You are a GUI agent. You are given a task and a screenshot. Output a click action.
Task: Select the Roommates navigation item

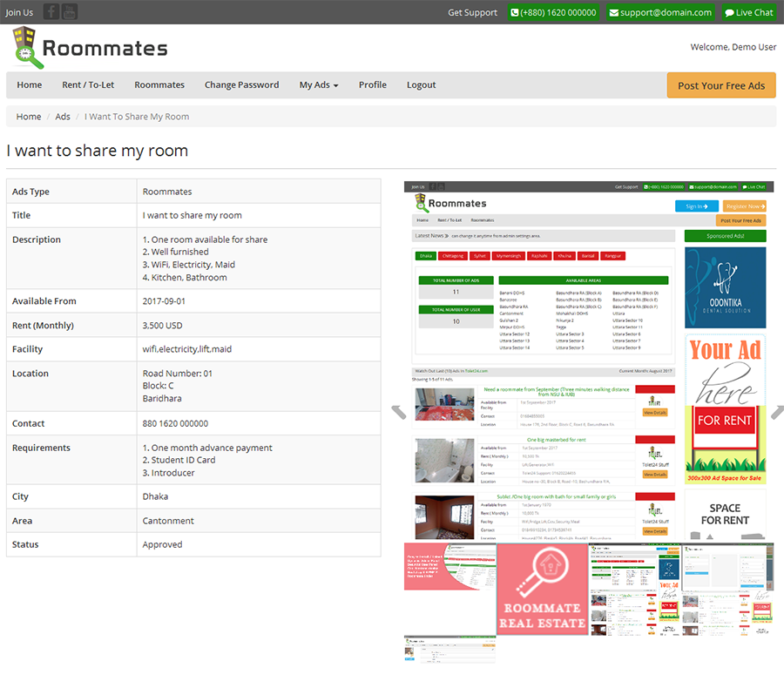[x=159, y=84]
